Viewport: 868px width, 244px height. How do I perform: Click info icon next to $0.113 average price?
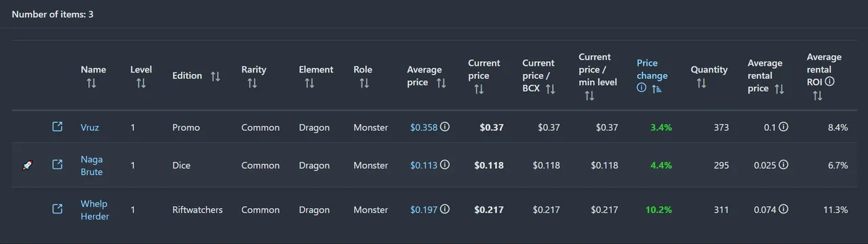445,165
